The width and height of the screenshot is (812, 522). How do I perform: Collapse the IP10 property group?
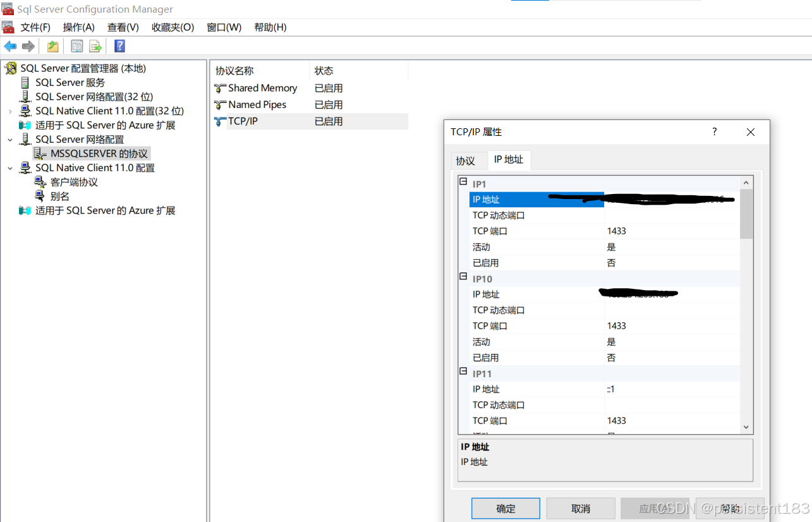pos(463,277)
